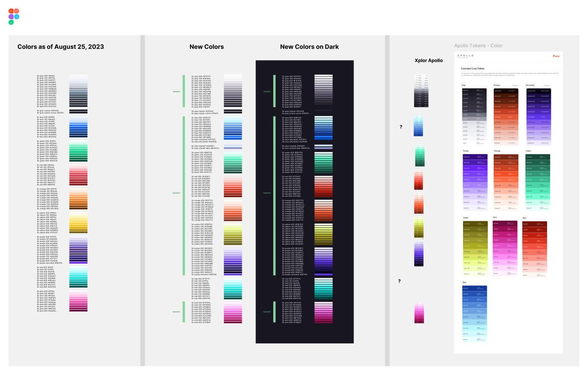Click the Extended Color Pallete heading

point(473,69)
